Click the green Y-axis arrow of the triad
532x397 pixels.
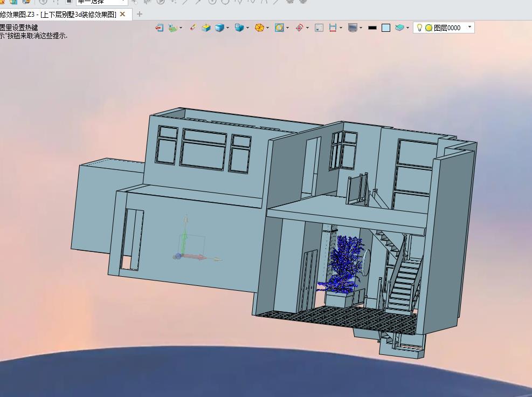tap(183, 242)
